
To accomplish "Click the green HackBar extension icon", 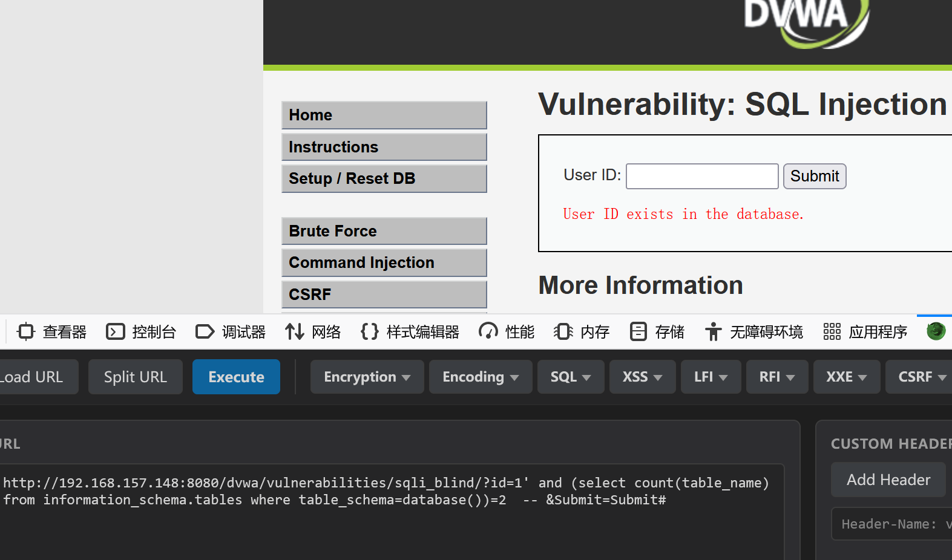I will (x=936, y=331).
